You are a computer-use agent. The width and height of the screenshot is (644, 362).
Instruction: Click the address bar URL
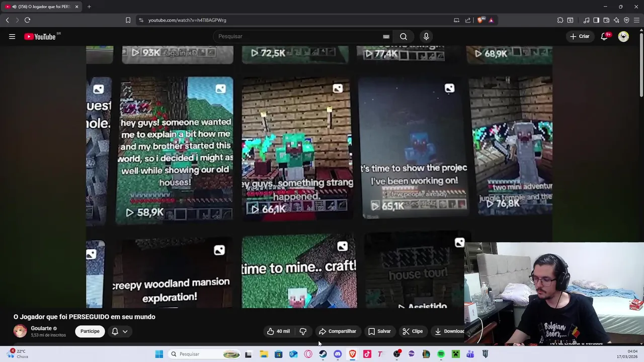[187, 20]
